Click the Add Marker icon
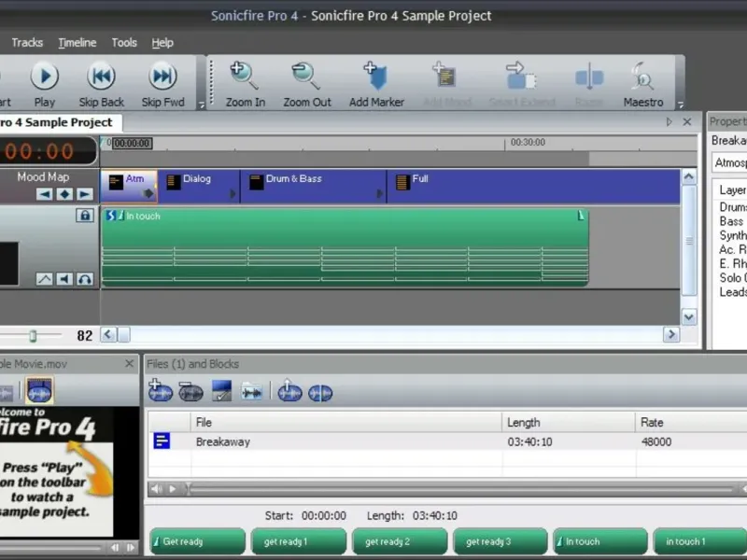This screenshot has height=560, width=747. [375, 77]
